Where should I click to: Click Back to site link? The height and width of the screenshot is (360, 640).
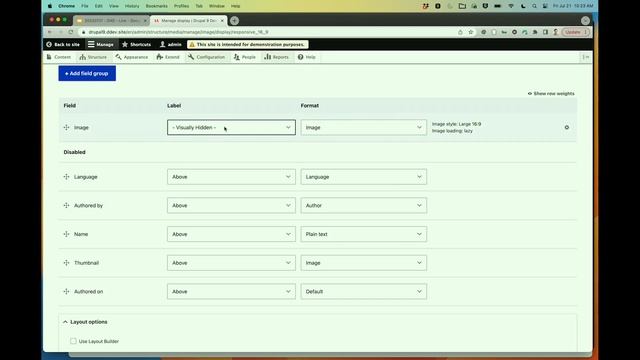[63, 44]
